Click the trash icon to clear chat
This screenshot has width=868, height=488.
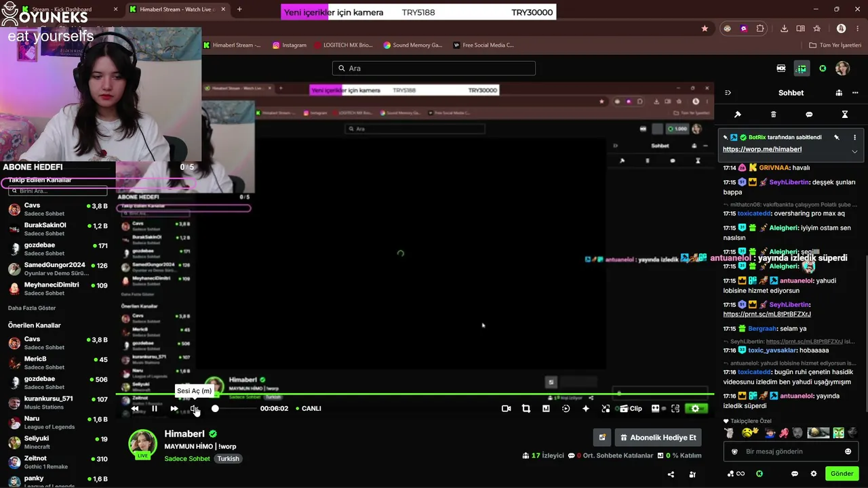tap(774, 115)
